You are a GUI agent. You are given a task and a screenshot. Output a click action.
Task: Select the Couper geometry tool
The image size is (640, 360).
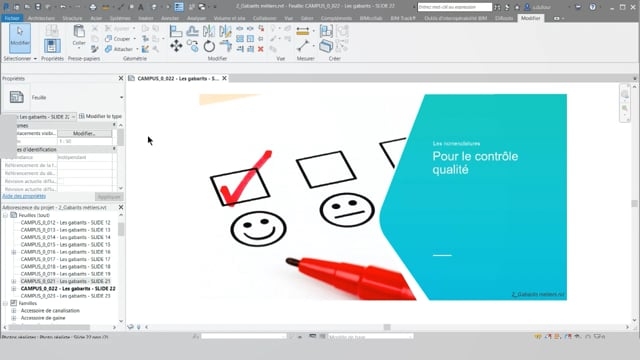point(118,39)
